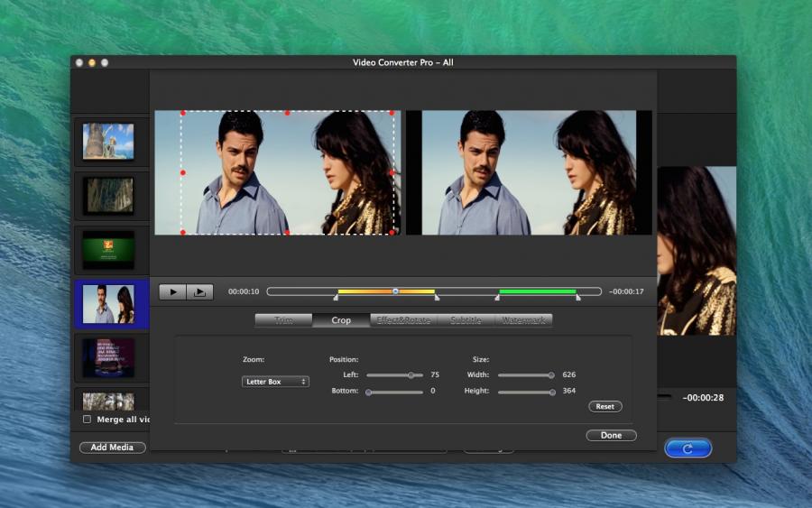Select the Crop tab
This screenshot has width=812, height=508.
[x=341, y=320]
